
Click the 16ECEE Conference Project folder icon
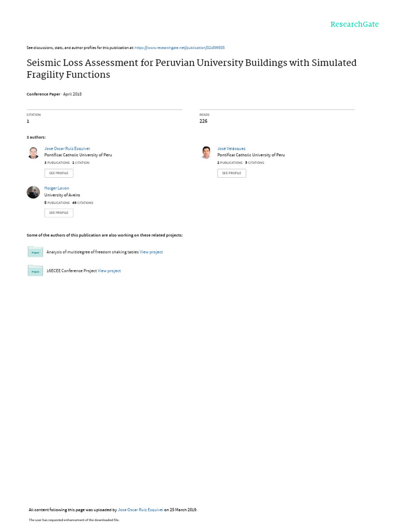point(35,271)
